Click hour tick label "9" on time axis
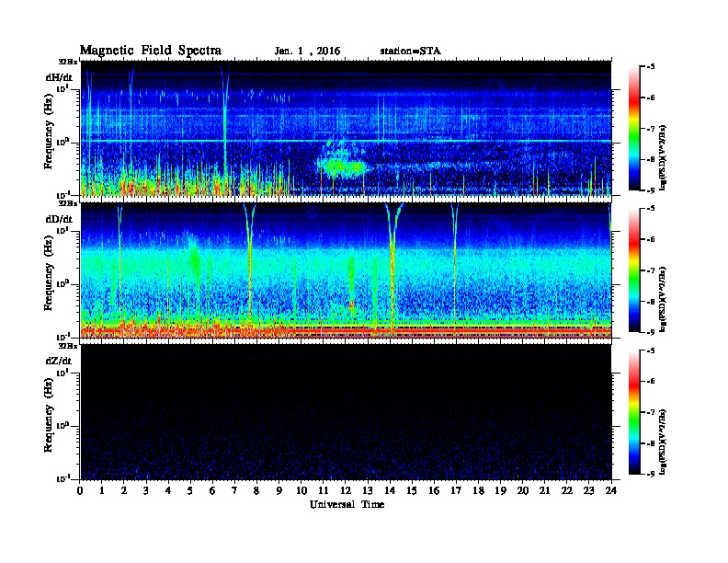Viewport: 728px width, 563px height. pyautogui.click(x=279, y=490)
